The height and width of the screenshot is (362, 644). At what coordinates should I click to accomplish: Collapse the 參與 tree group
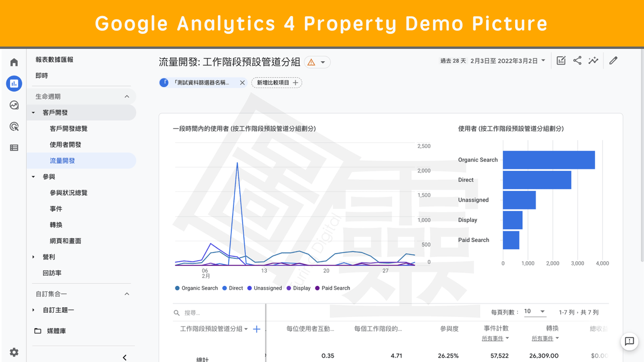point(33,177)
